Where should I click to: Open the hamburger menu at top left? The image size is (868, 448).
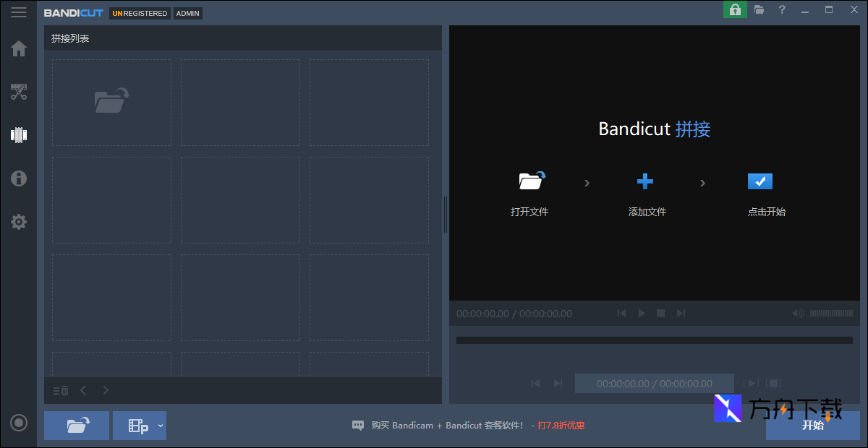click(19, 12)
